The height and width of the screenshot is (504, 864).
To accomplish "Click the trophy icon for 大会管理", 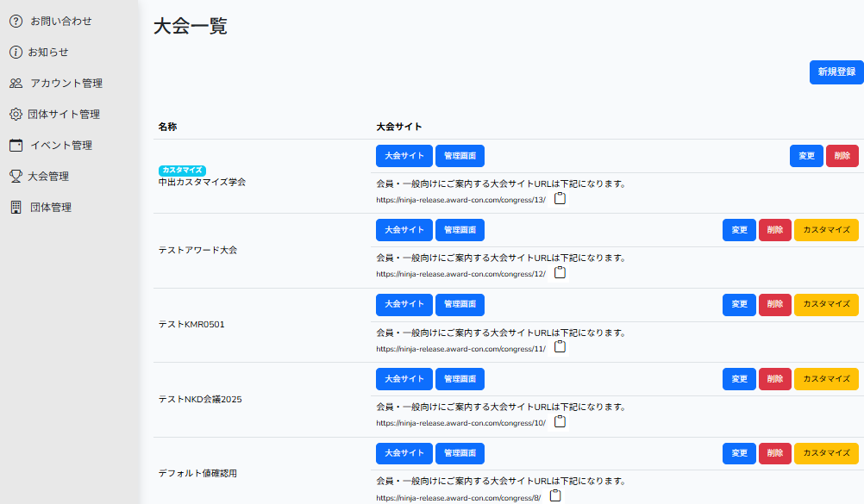I will [x=16, y=176].
